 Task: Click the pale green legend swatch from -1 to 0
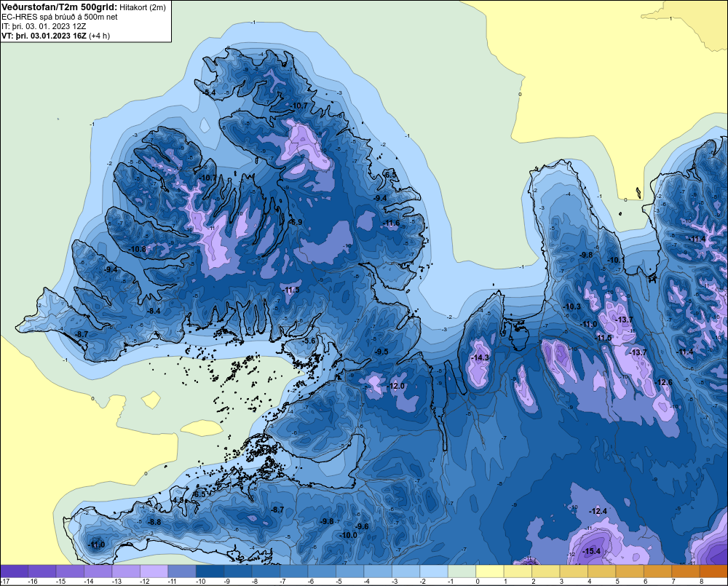pos(462,571)
